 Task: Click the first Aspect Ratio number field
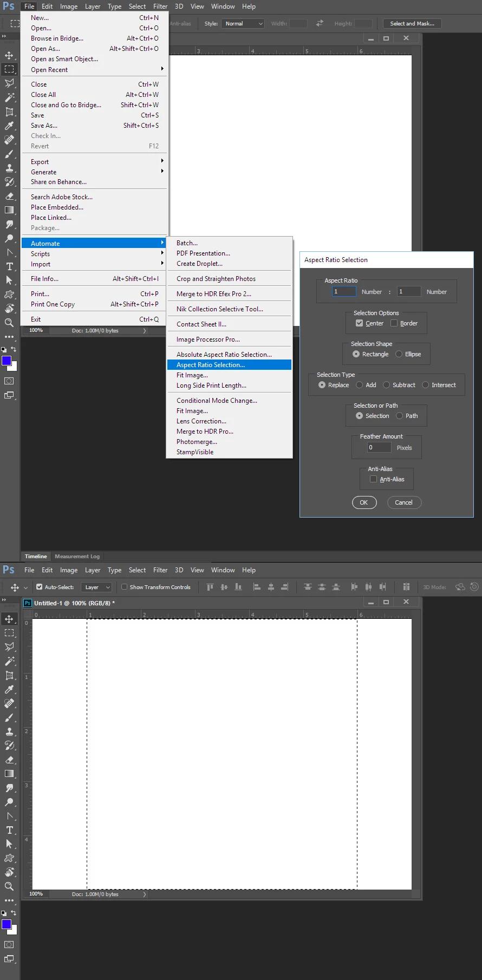pyautogui.click(x=344, y=291)
